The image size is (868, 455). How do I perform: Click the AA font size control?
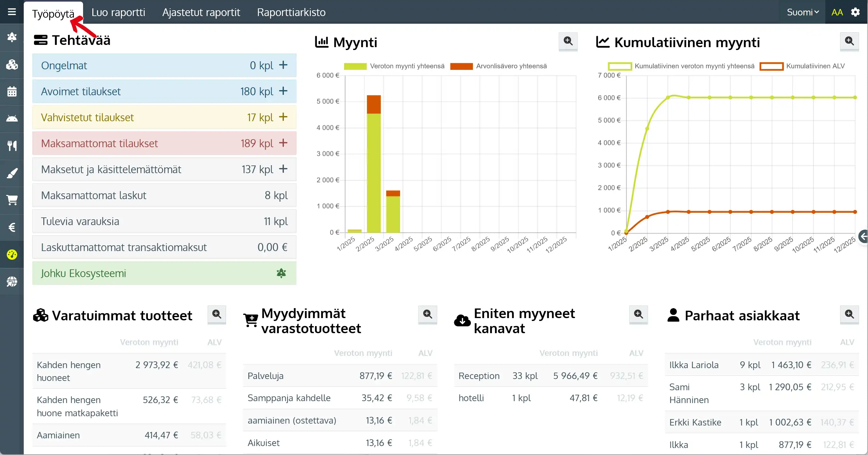point(837,12)
